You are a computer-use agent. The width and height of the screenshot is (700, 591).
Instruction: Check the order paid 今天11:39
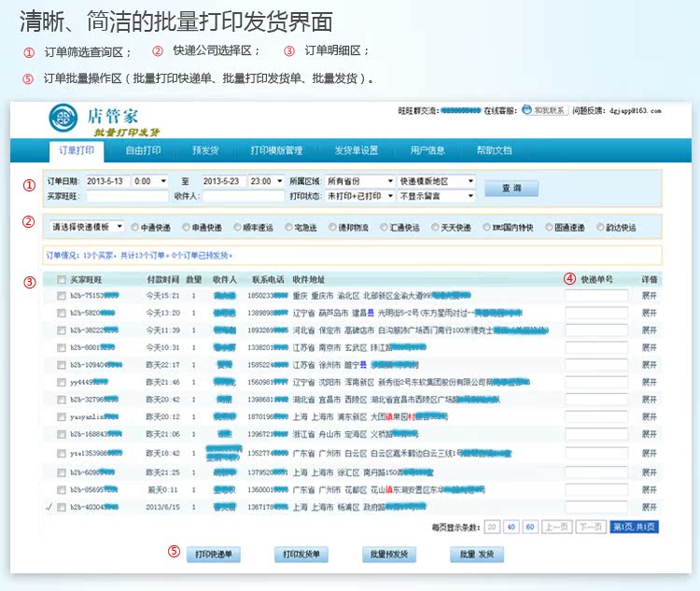62,331
